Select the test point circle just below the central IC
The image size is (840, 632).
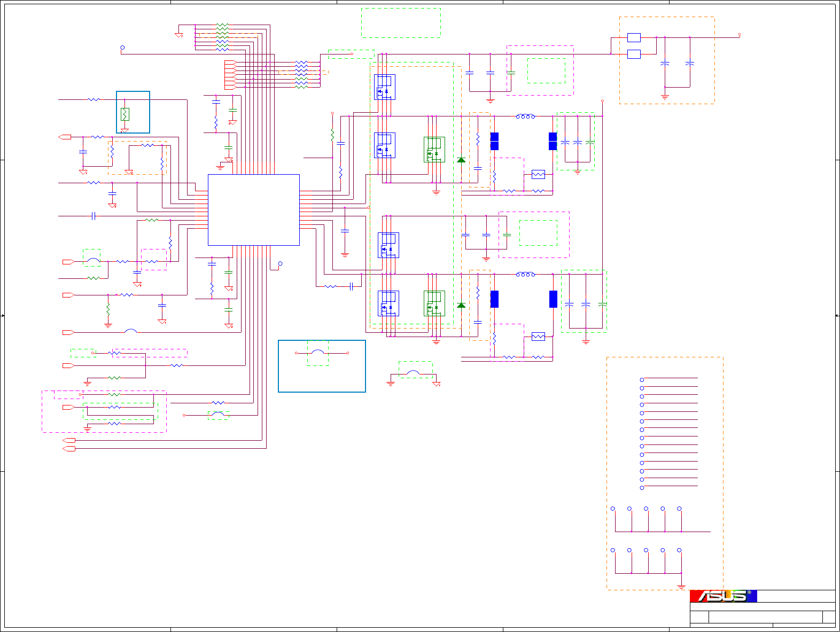[280, 264]
